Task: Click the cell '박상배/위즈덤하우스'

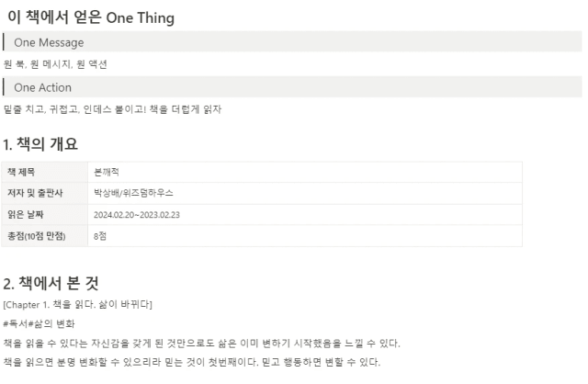Action: tap(305, 194)
